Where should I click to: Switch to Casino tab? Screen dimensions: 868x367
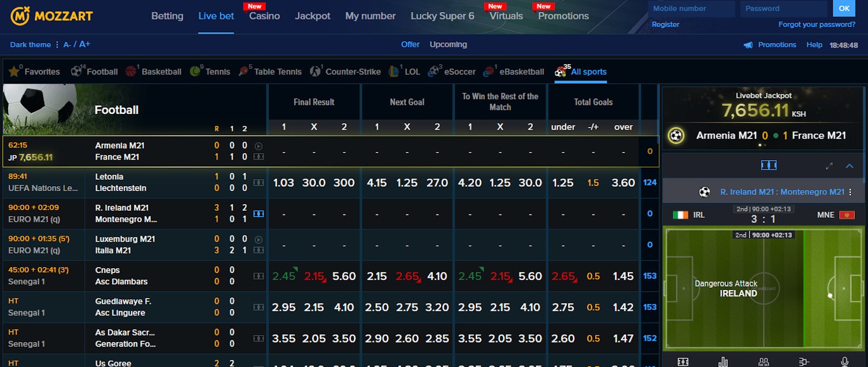point(264,16)
